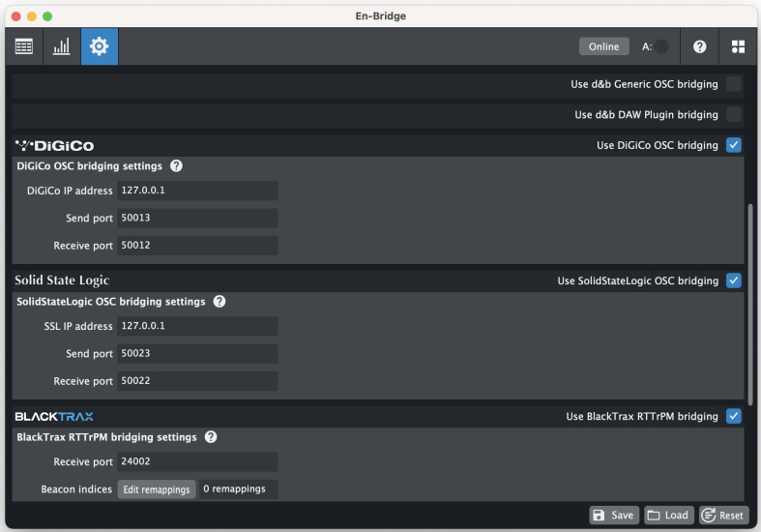Save the configuration with Save button

pos(614,515)
